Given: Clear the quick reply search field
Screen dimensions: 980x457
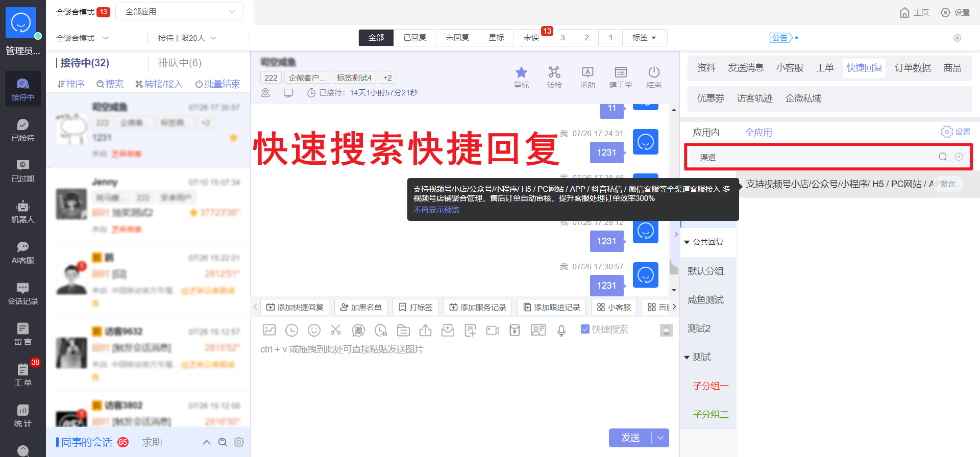Looking at the screenshot, I should pyautogui.click(x=959, y=157).
